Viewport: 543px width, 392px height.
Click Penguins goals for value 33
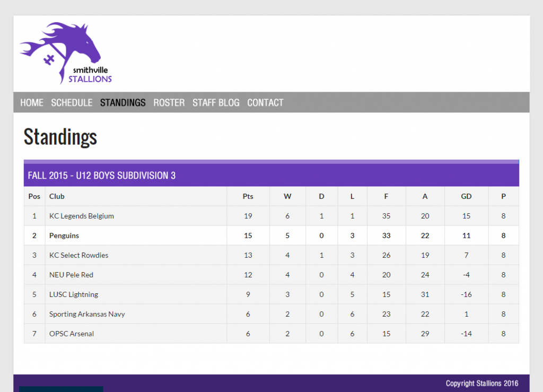(x=386, y=236)
